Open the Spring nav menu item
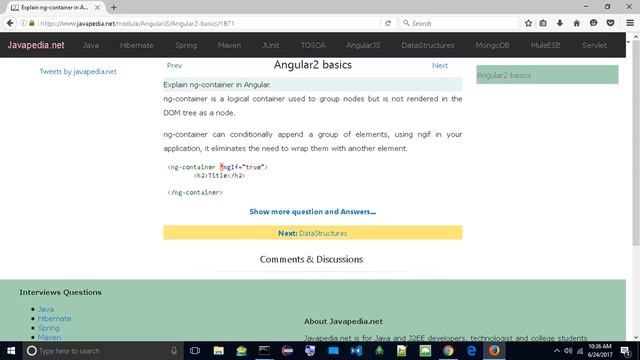This screenshot has height=360, width=640. coord(186,45)
